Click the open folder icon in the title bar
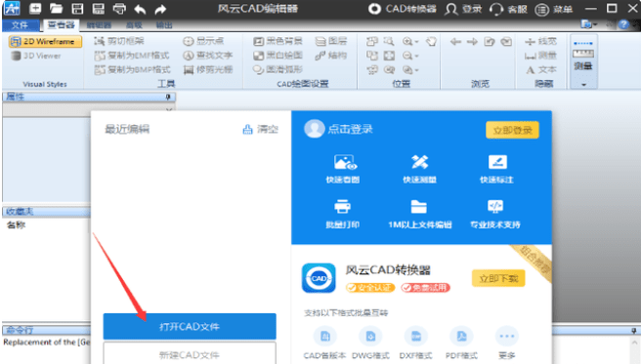The height and width of the screenshot is (364, 641). [x=56, y=8]
